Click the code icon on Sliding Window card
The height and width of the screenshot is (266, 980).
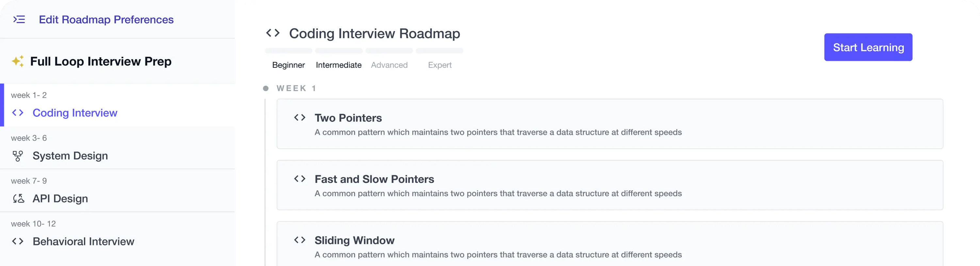tap(300, 240)
